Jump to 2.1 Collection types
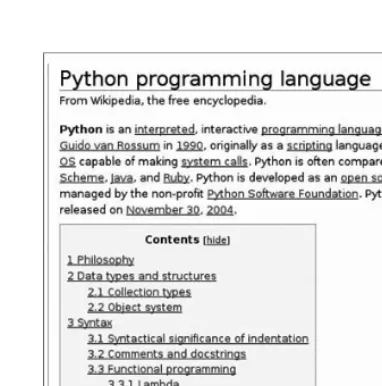Viewport: 382px width, 386px height. tap(139, 292)
